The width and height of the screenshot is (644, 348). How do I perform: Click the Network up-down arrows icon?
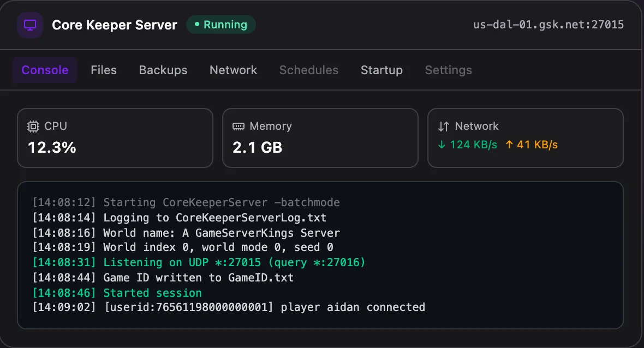click(444, 127)
